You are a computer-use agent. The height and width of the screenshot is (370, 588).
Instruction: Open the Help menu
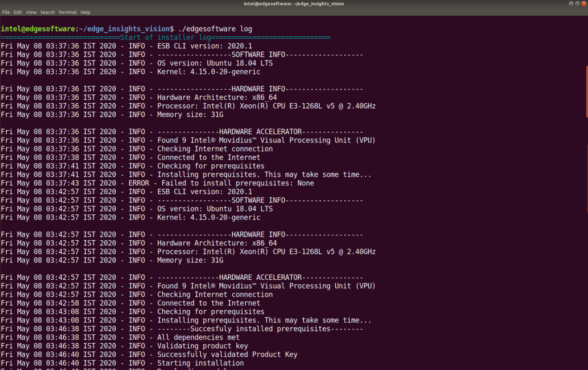click(x=85, y=12)
